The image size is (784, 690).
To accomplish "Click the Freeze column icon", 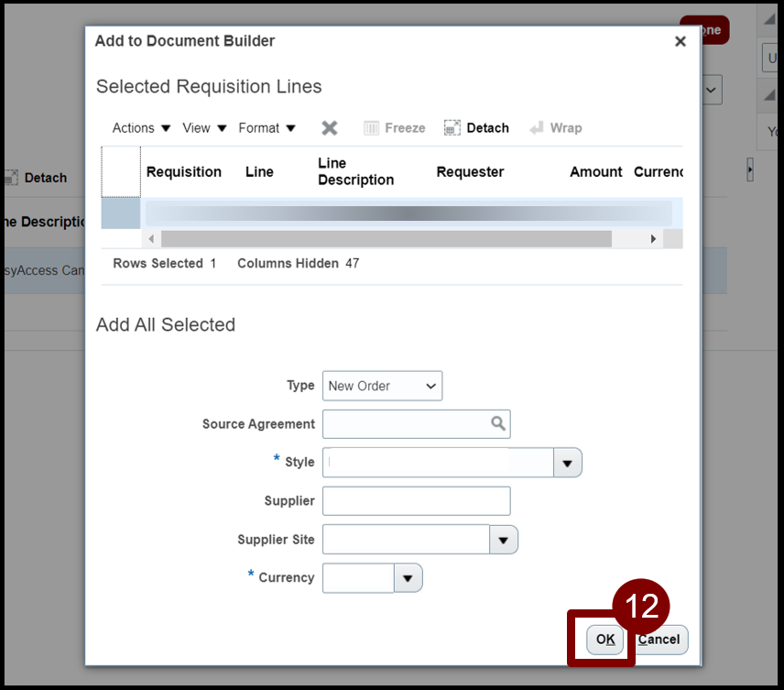I will [x=372, y=128].
